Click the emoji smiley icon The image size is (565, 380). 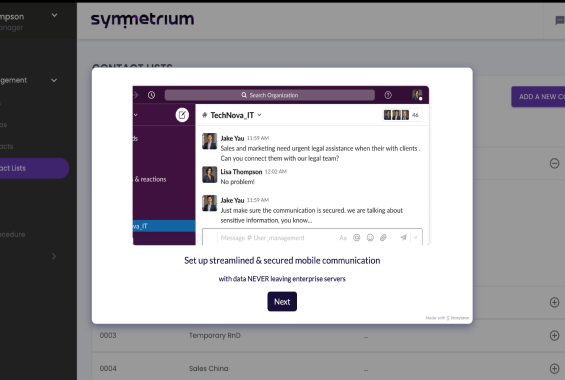click(x=370, y=237)
